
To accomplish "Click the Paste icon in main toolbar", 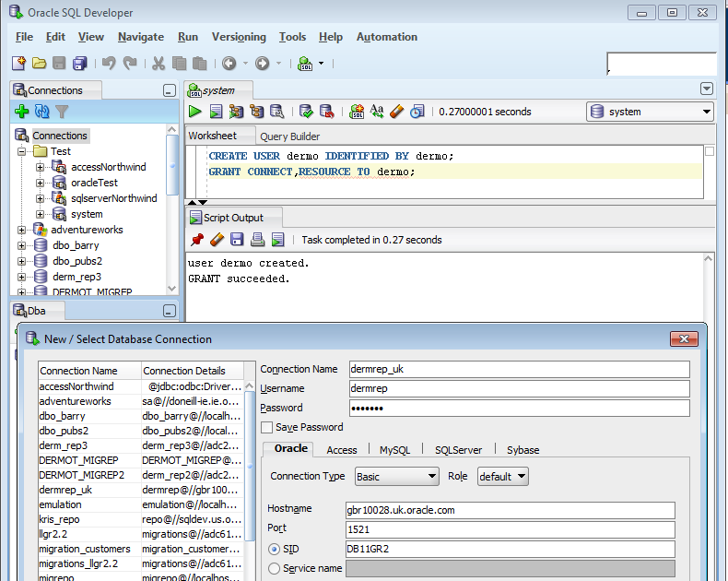I will point(200,64).
